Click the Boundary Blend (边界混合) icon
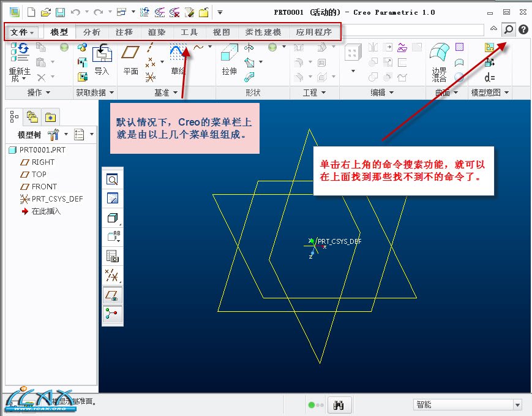This screenshot has width=532, height=416. (439, 62)
